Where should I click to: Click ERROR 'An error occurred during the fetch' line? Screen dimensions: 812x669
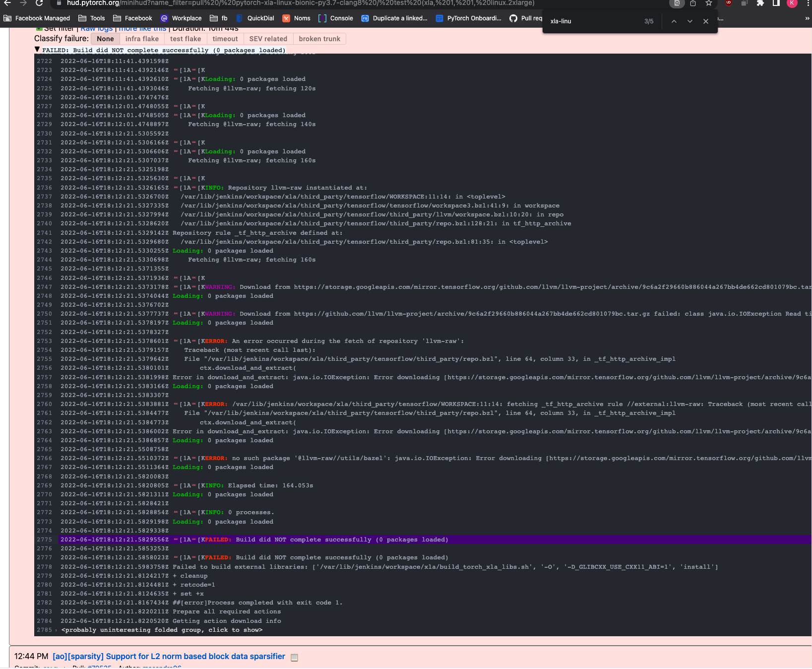(x=335, y=341)
